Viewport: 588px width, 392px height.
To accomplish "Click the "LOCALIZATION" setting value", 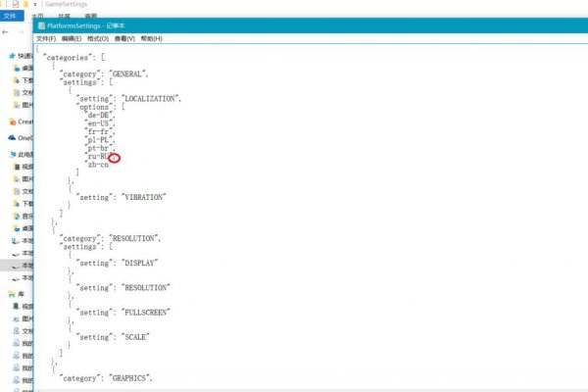I will [x=151, y=99].
